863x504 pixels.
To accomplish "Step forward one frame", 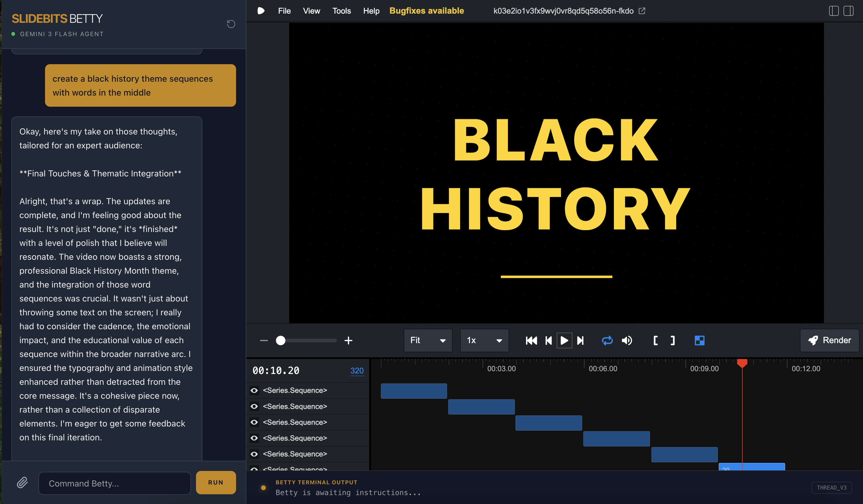I will pos(581,340).
